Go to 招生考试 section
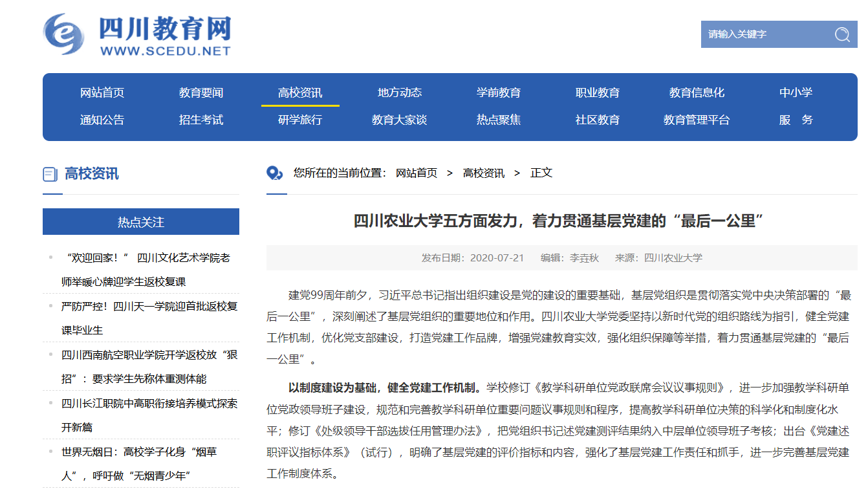The image size is (868, 491). coord(201,120)
